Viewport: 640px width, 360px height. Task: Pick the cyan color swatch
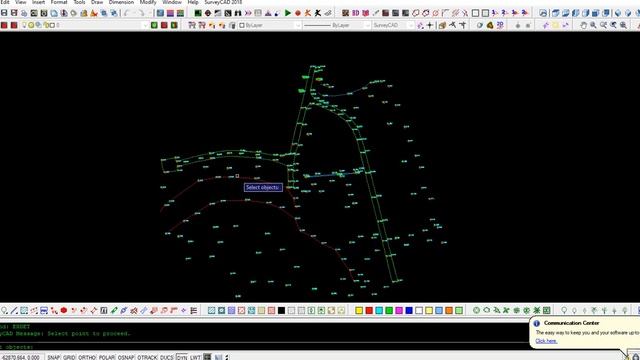click(x=379, y=311)
